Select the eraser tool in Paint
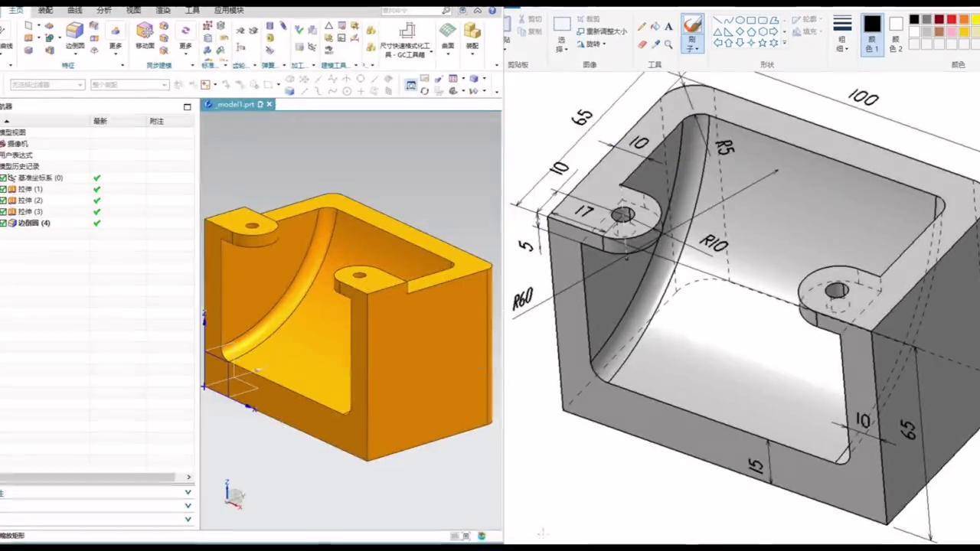980x551 pixels. pos(642,44)
